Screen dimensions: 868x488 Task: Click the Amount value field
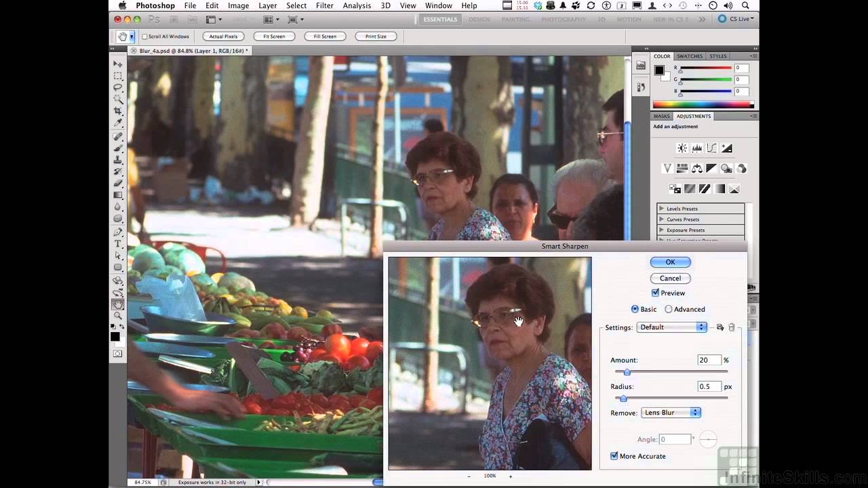709,361
